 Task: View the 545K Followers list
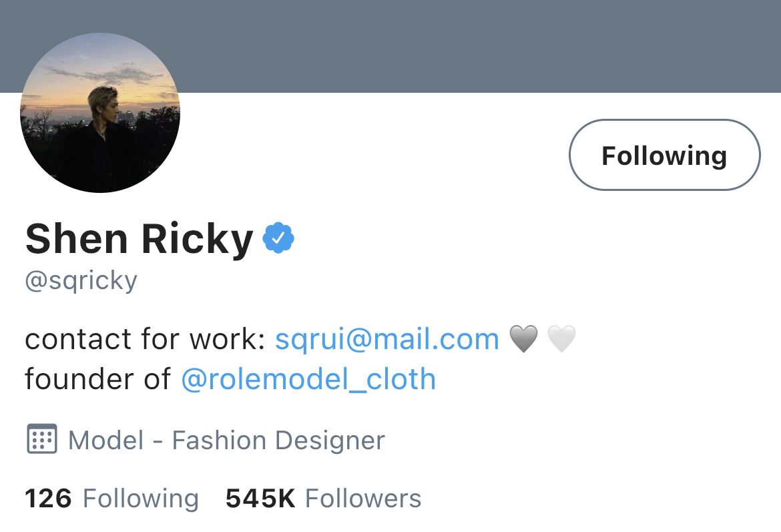pyautogui.click(x=323, y=498)
